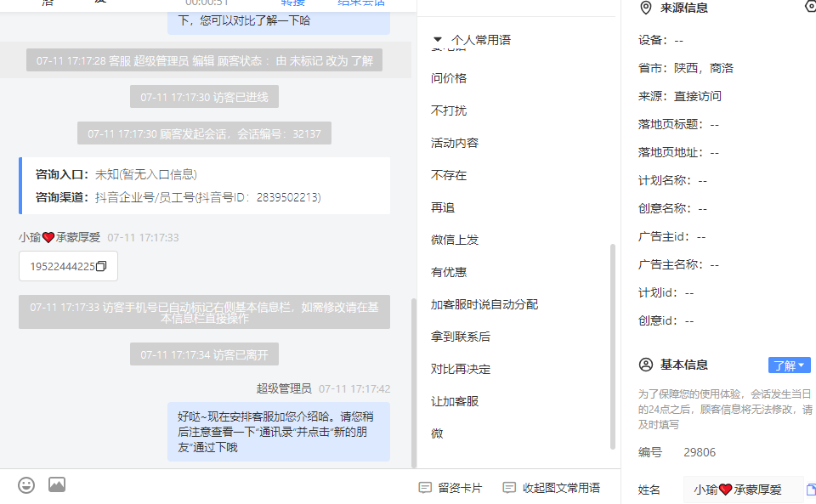
Task: Click the 访客已离开 system message
Action: pos(204,354)
